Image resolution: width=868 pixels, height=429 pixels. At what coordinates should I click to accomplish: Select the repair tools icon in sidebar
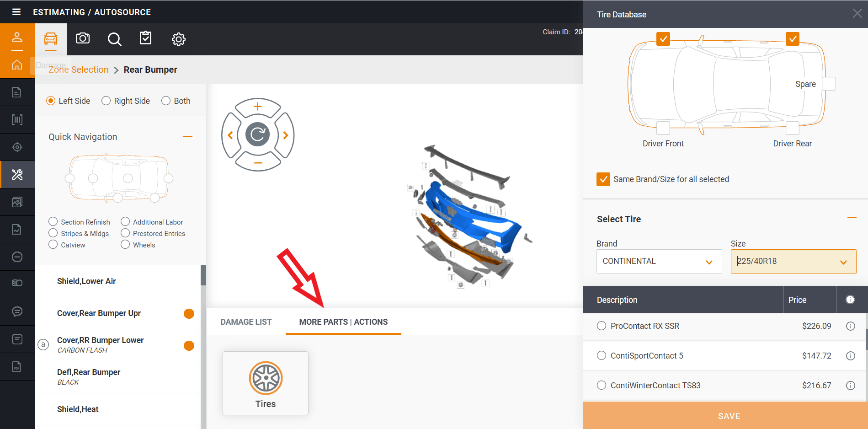pyautogui.click(x=17, y=174)
